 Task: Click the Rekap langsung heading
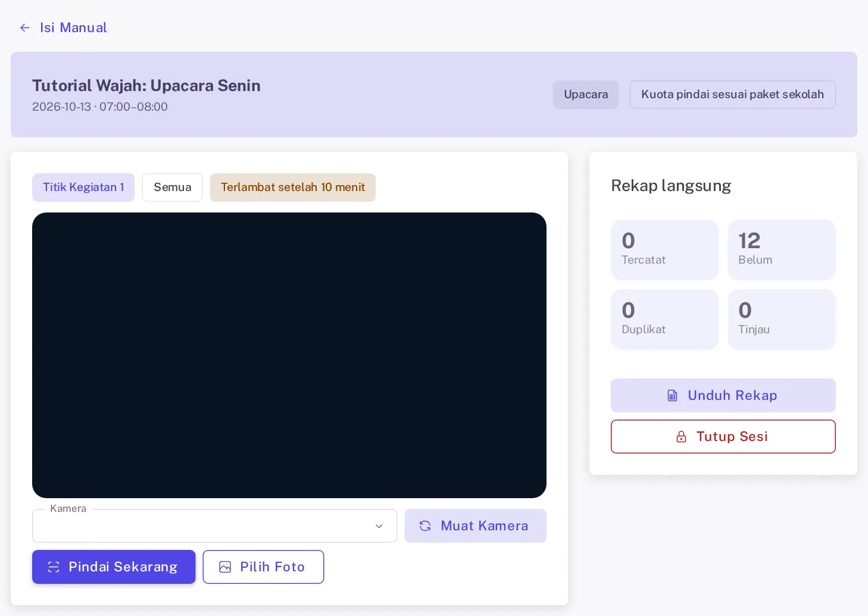pyautogui.click(x=671, y=186)
